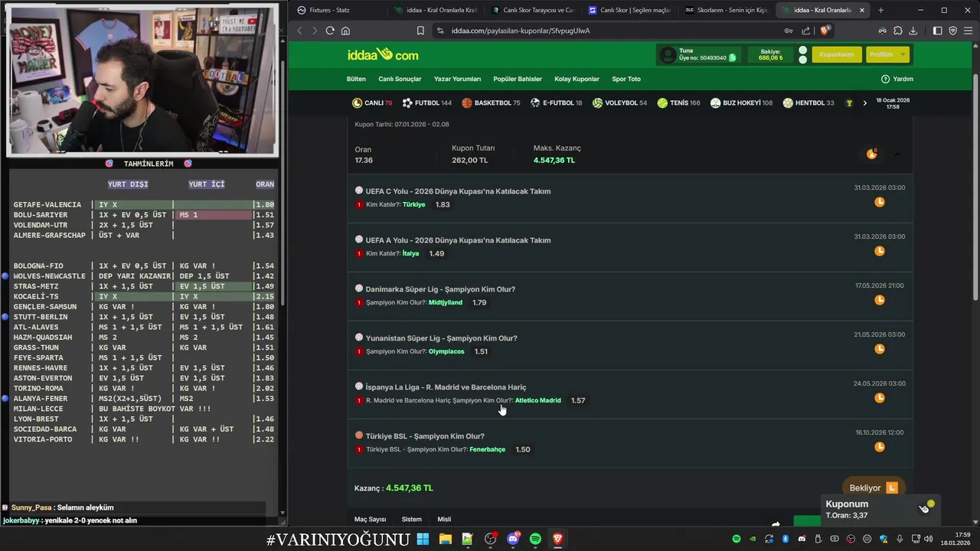This screenshot has width=980, height=551.
Task: Open the Kuponlarım button
Action: click(x=836, y=54)
